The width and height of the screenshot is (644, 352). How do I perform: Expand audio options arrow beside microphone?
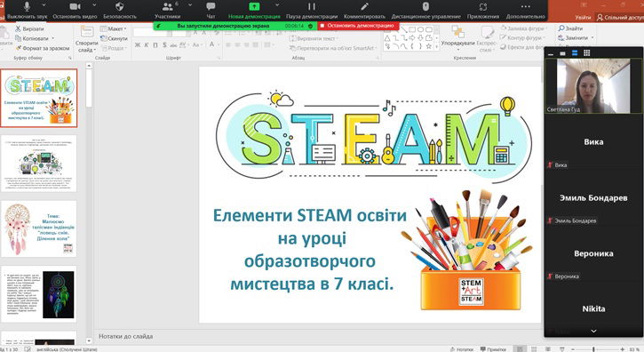click(44, 5)
